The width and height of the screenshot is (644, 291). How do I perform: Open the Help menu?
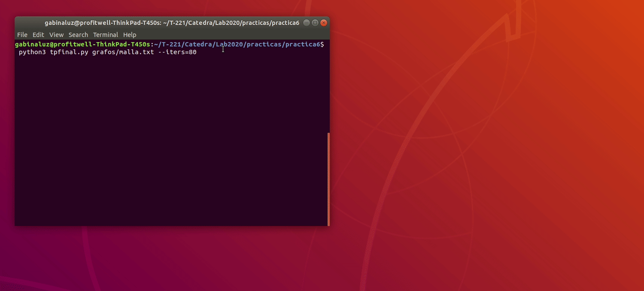130,35
